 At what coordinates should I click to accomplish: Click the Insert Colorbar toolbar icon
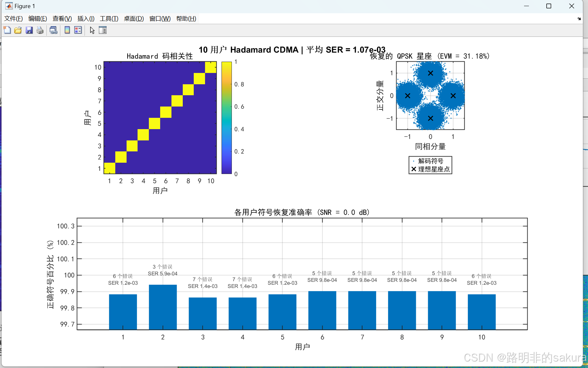tap(67, 30)
